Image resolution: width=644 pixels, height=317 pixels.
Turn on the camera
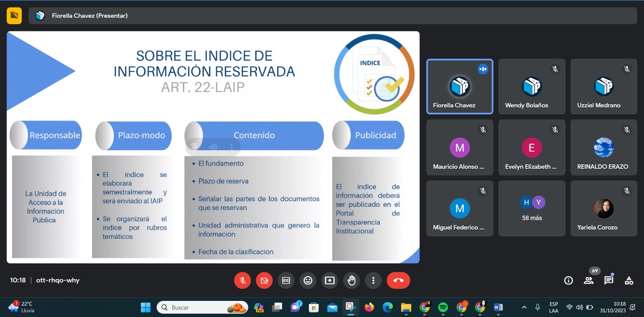tap(264, 280)
